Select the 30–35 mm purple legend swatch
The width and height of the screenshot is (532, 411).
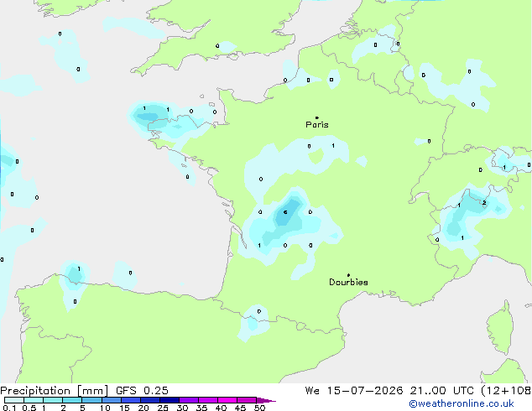pyautogui.click(x=189, y=400)
